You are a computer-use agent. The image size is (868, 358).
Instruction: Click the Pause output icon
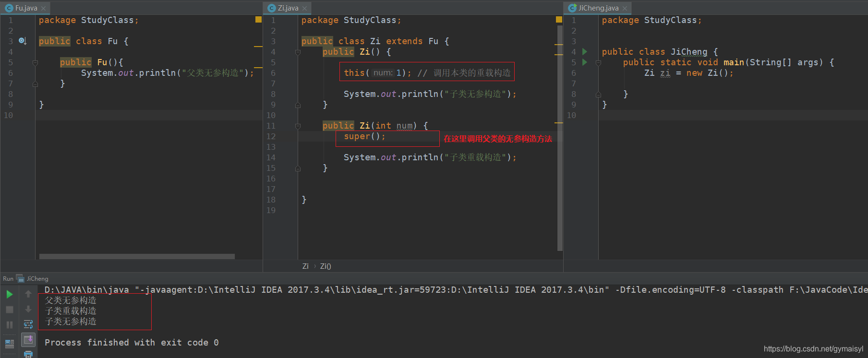coord(9,325)
